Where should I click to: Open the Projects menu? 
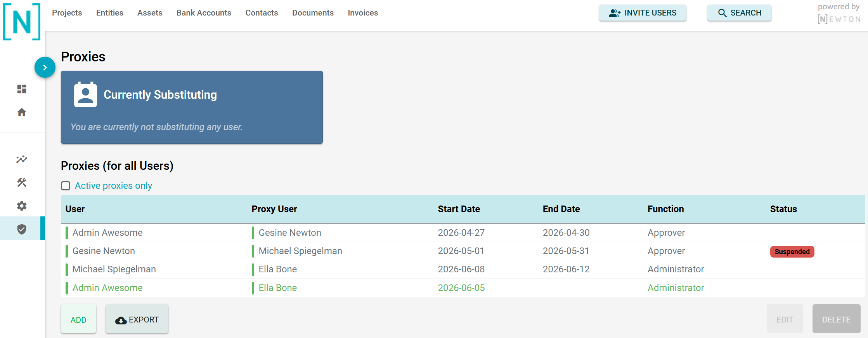[67, 13]
